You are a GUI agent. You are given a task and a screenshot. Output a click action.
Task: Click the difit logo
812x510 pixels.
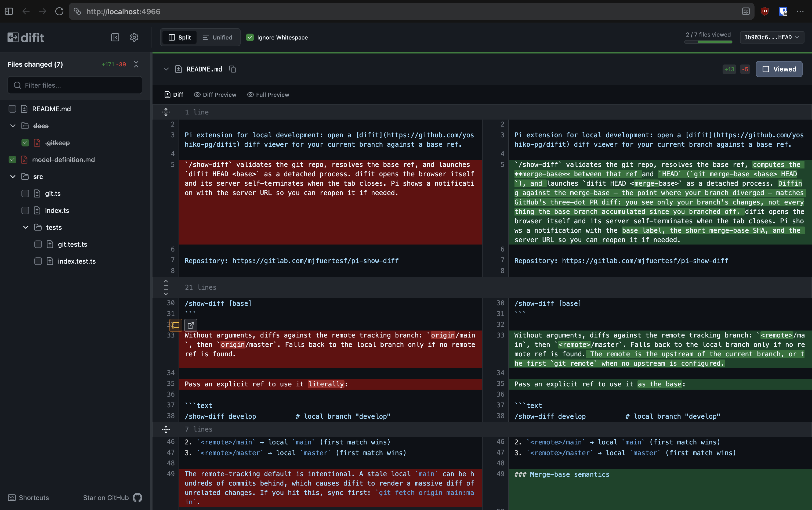[x=26, y=37]
